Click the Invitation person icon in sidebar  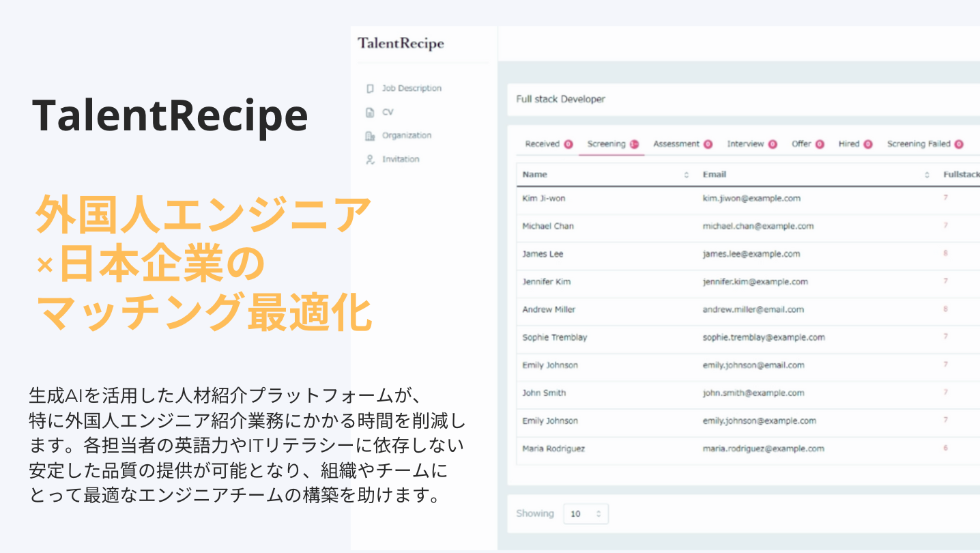coord(370,160)
